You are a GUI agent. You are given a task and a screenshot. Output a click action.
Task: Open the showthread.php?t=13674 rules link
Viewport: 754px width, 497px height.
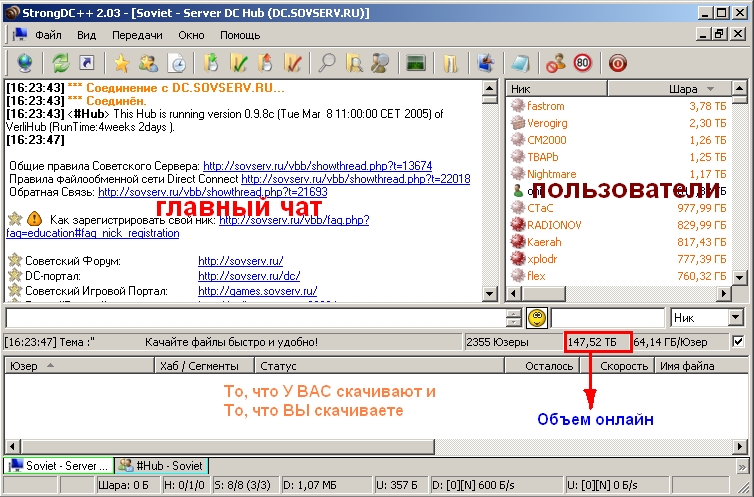(x=317, y=166)
